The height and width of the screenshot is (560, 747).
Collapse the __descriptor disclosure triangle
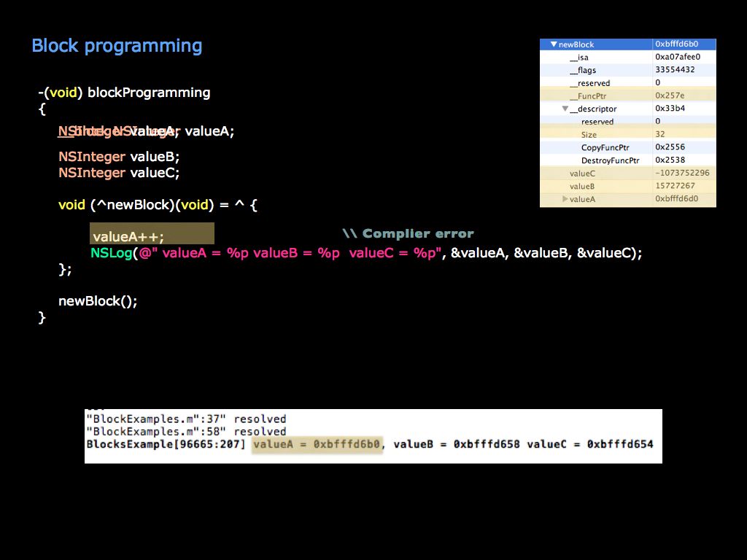(565, 109)
